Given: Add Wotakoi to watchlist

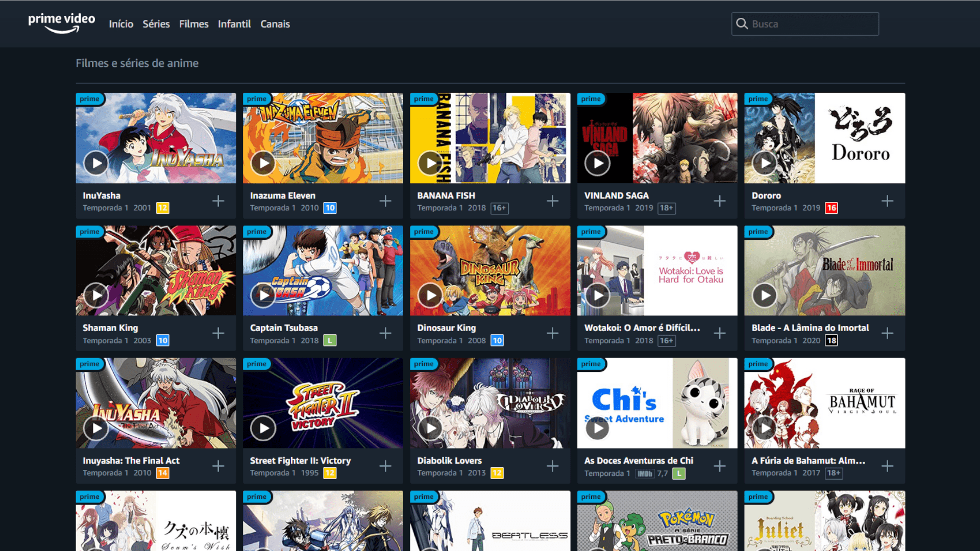Looking at the screenshot, I should tap(720, 333).
